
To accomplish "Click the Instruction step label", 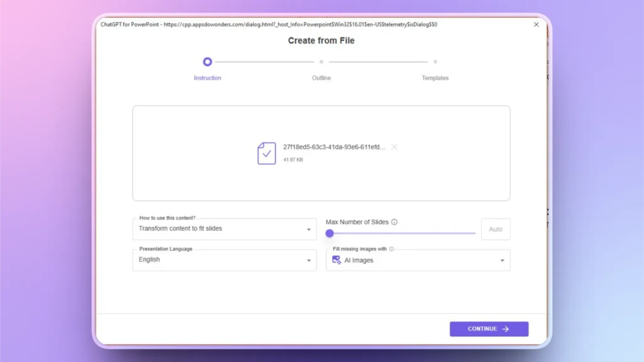I will pos(208,78).
